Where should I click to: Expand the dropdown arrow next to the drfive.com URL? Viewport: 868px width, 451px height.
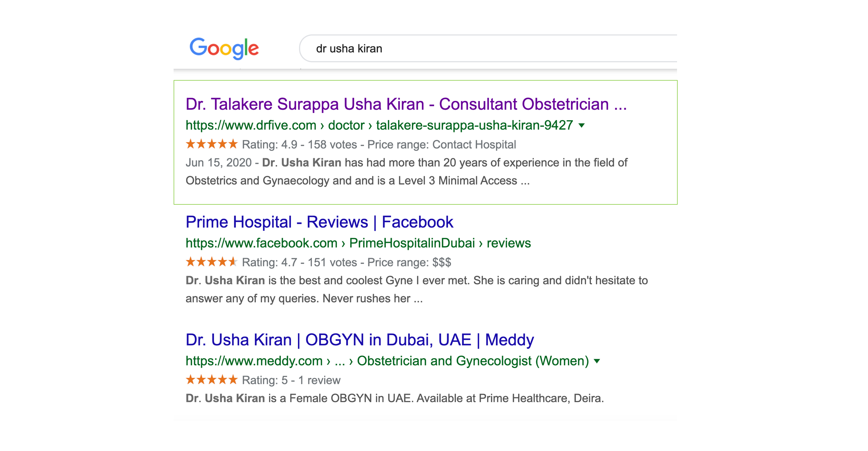(582, 126)
